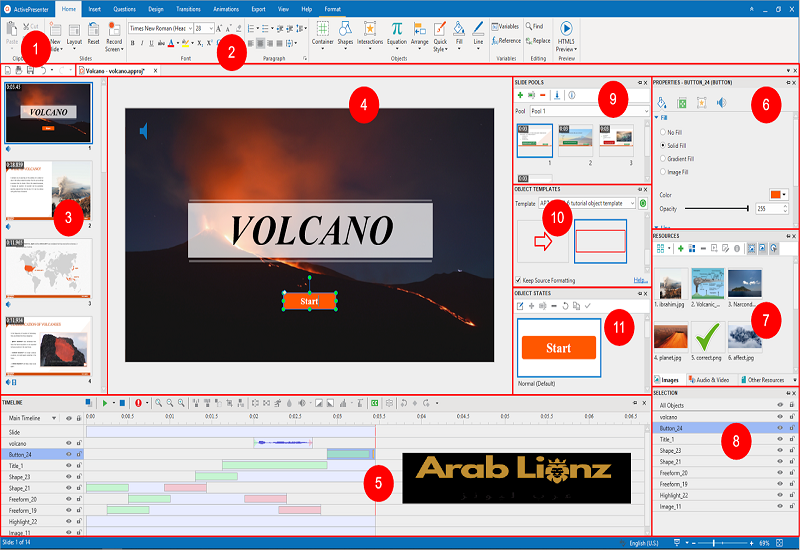Click Variables in ribbon
Viewport: 800px width, 550px height.
505,27
